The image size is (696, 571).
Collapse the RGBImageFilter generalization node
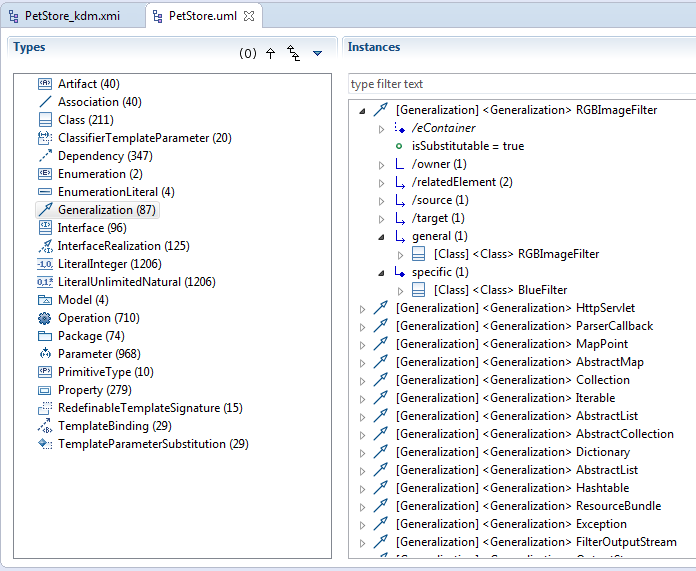pos(363,111)
